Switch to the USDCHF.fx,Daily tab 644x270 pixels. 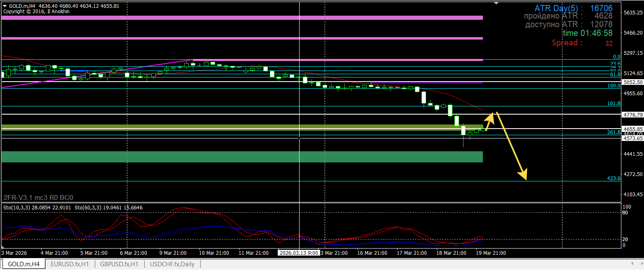(172, 264)
